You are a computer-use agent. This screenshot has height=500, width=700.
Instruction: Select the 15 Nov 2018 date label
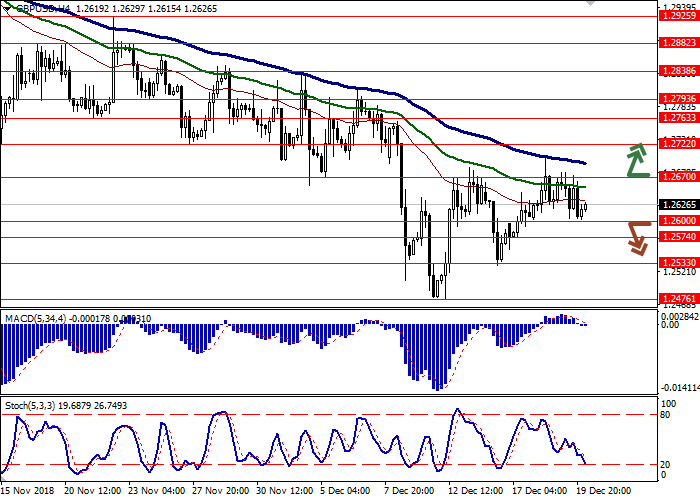[28, 492]
